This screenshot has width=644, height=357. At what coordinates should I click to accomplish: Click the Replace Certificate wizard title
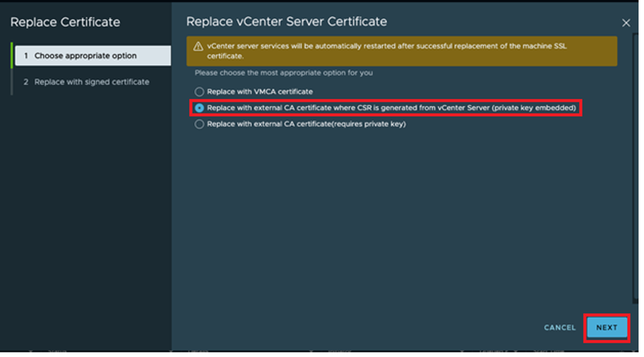pyautogui.click(x=65, y=22)
